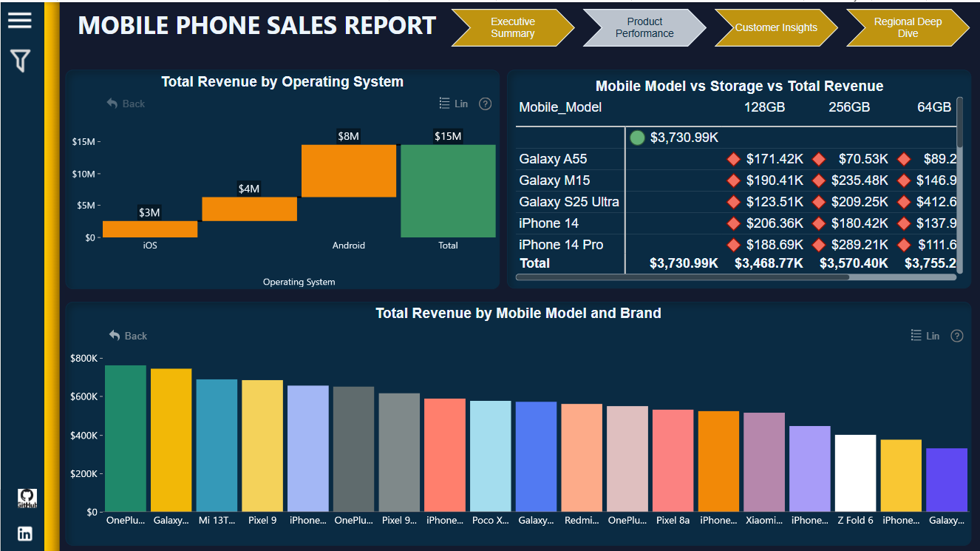This screenshot has height=551, width=980.
Task: Sort by 256GB column header
Action: [x=849, y=107]
